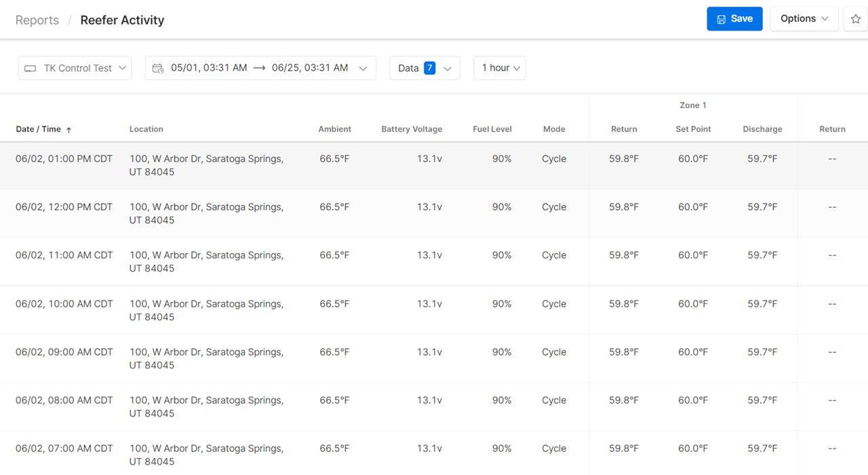The width and height of the screenshot is (868, 475).
Task: Click the Discharge column header
Action: [762, 129]
